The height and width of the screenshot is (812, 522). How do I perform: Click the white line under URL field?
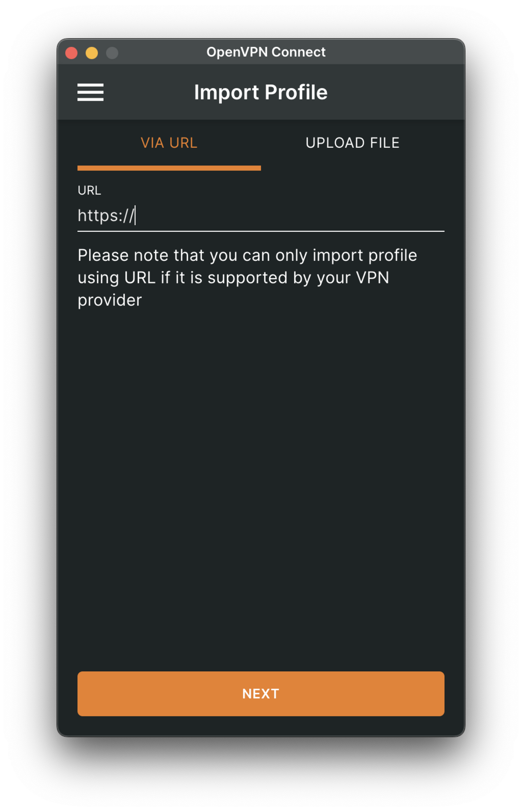(261, 231)
